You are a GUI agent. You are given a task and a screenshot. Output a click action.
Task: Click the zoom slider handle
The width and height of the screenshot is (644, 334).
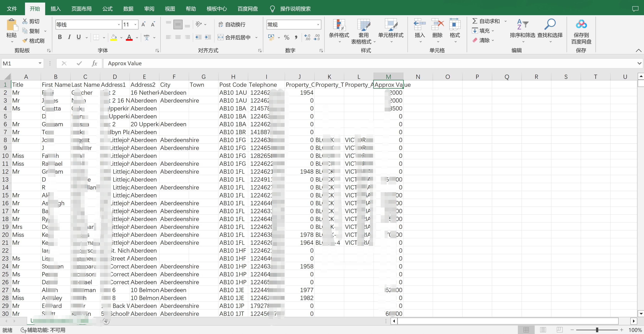pyautogui.click(x=597, y=330)
